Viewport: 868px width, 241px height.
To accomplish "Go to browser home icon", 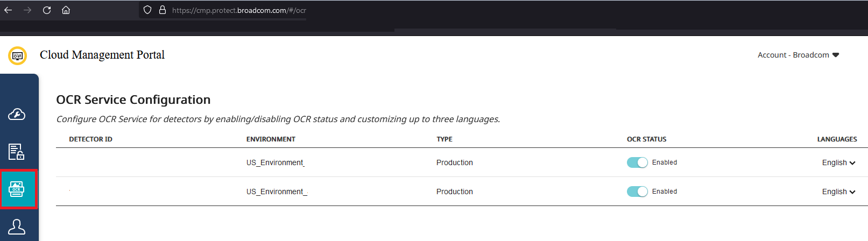I will point(66,10).
